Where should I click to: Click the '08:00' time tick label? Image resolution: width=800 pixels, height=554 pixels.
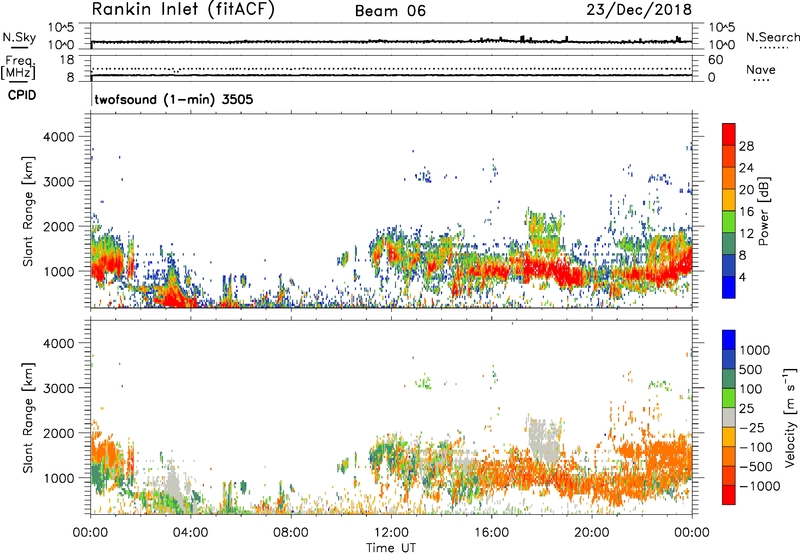291,533
